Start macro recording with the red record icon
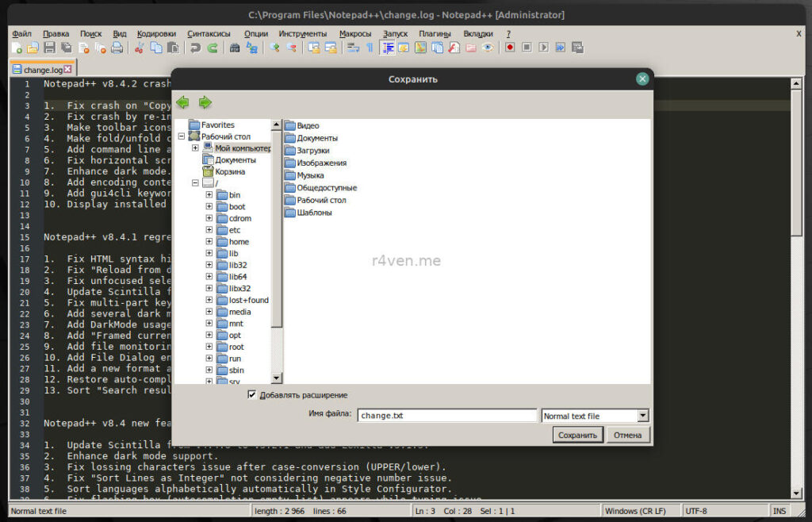 tap(510, 48)
